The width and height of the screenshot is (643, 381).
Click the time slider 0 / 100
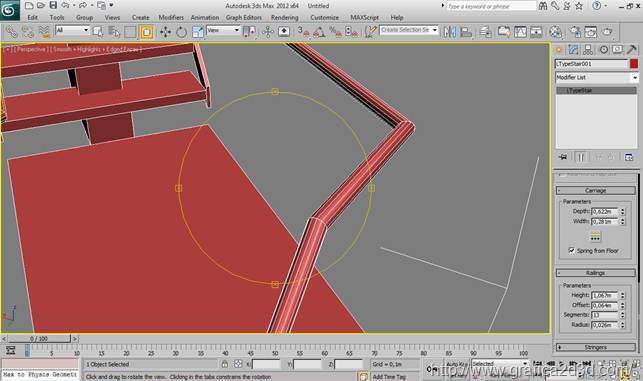[x=39, y=339]
